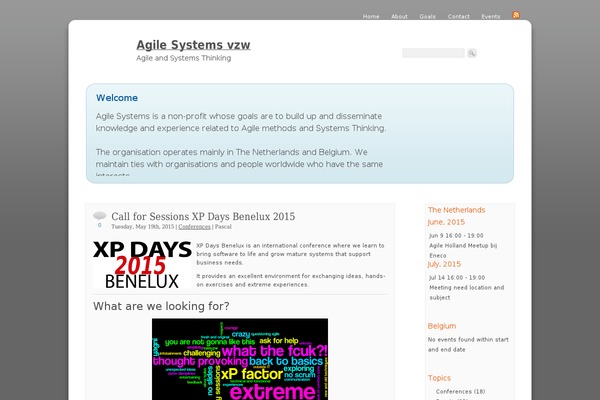Screen dimensions: 600x400
Task: Focus the search input field
Action: coord(433,53)
